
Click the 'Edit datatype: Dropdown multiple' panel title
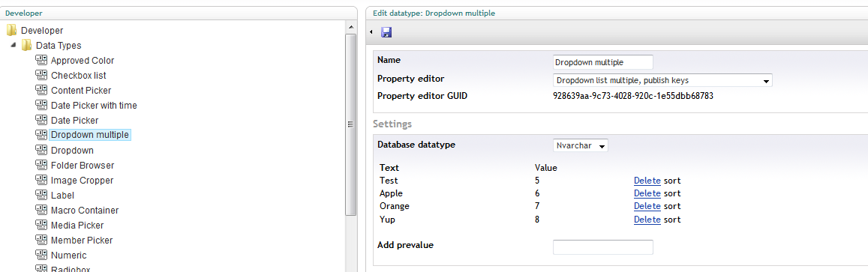click(x=434, y=13)
